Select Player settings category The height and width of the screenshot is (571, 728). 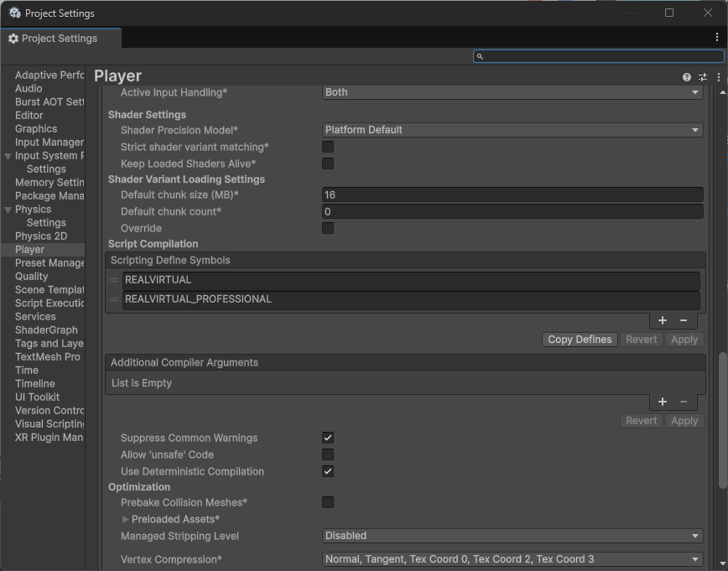pyautogui.click(x=43, y=250)
